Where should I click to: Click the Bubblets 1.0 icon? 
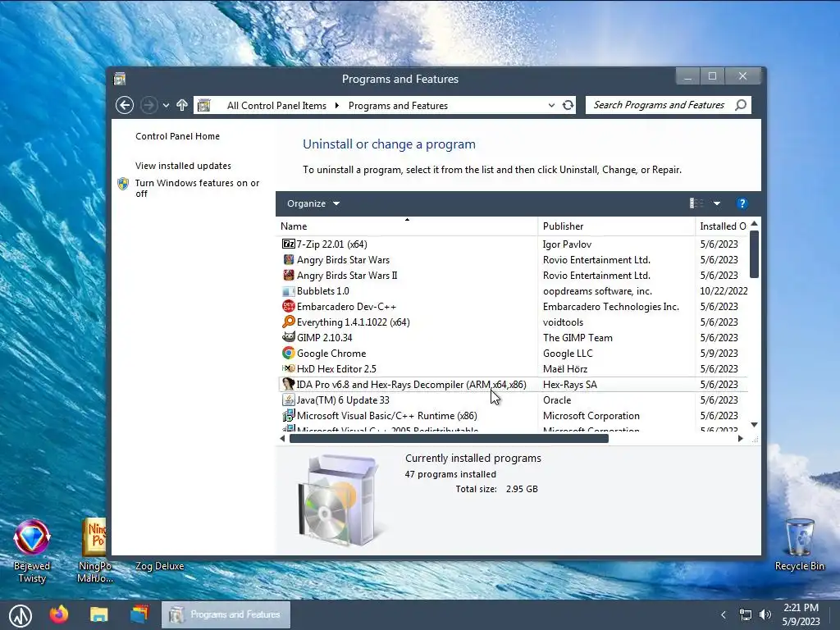tap(288, 291)
